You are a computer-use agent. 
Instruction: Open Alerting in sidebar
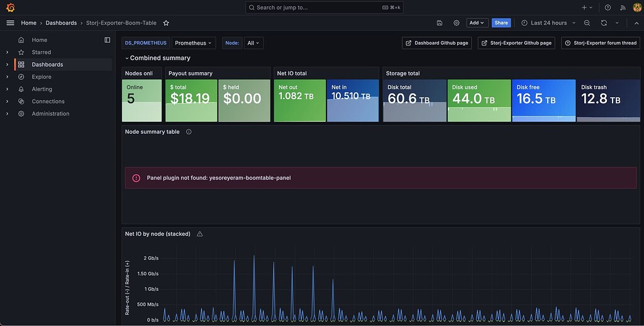click(x=42, y=89)
